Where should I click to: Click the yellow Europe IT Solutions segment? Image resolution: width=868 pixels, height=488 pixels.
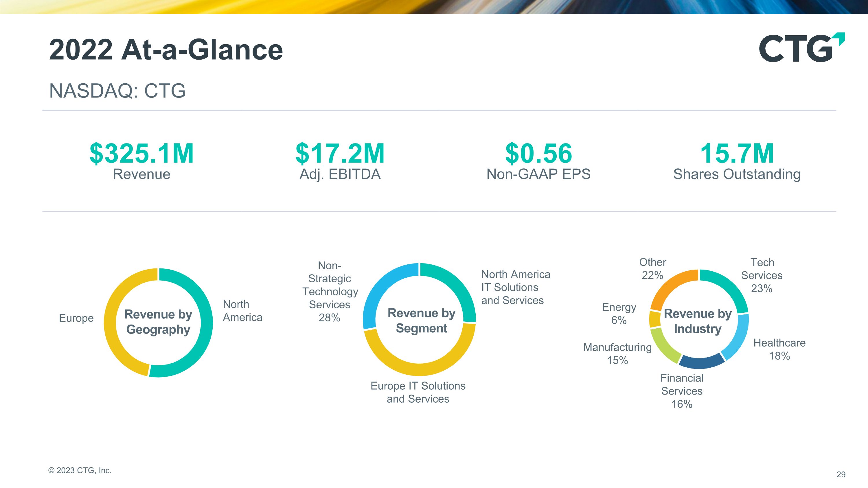pyautogui.click(x=420, y=369)
